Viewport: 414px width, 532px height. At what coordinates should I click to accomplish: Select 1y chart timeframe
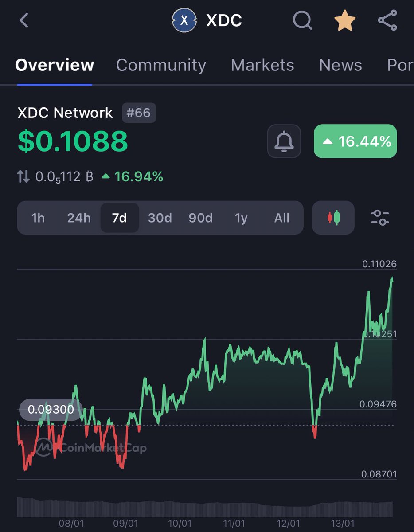(241, 218)
